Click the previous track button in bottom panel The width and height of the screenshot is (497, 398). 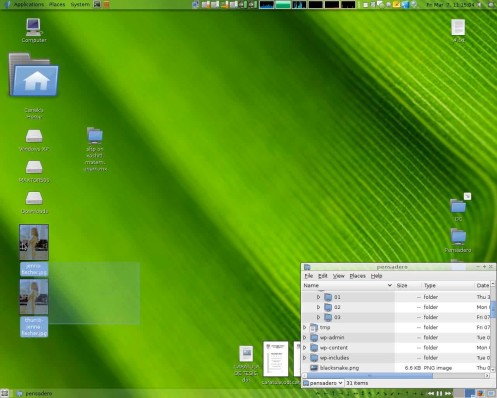431,394
